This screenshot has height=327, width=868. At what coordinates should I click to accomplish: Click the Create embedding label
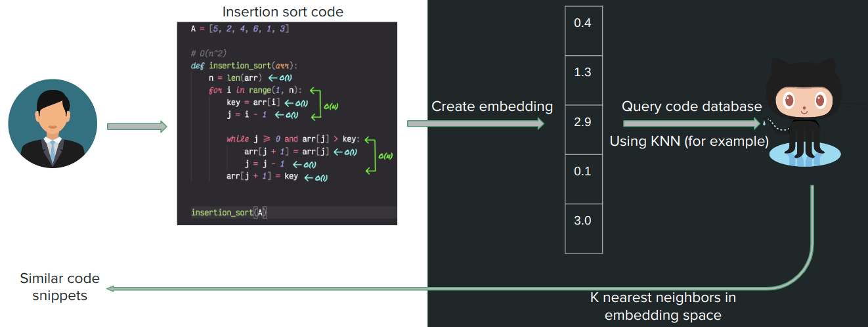pyautogui.click(x=492, y=106)
